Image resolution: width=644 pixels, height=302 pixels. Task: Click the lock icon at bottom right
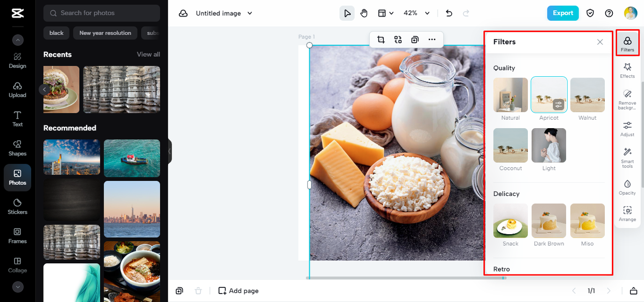tap(633, 291)
